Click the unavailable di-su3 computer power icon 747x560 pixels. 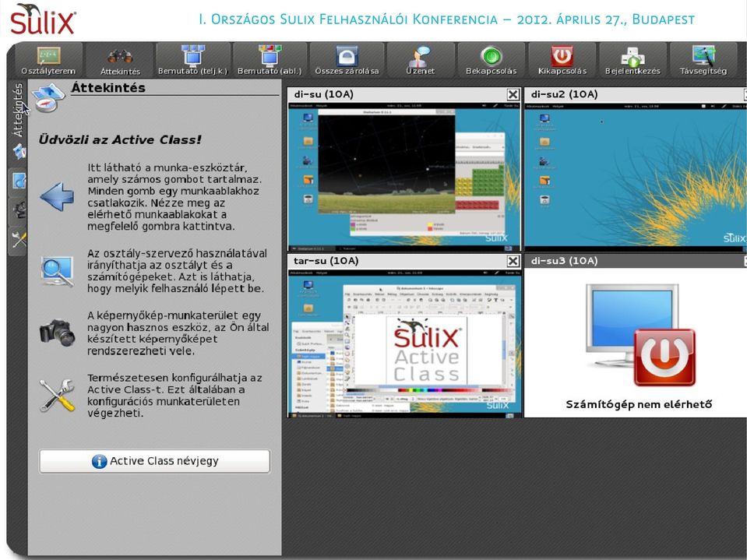pos(664,357)
